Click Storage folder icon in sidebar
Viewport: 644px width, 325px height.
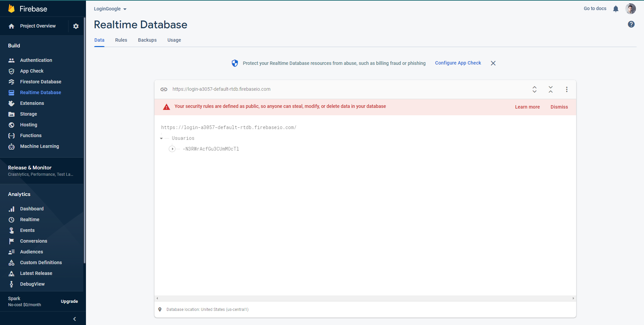point(11,114)
